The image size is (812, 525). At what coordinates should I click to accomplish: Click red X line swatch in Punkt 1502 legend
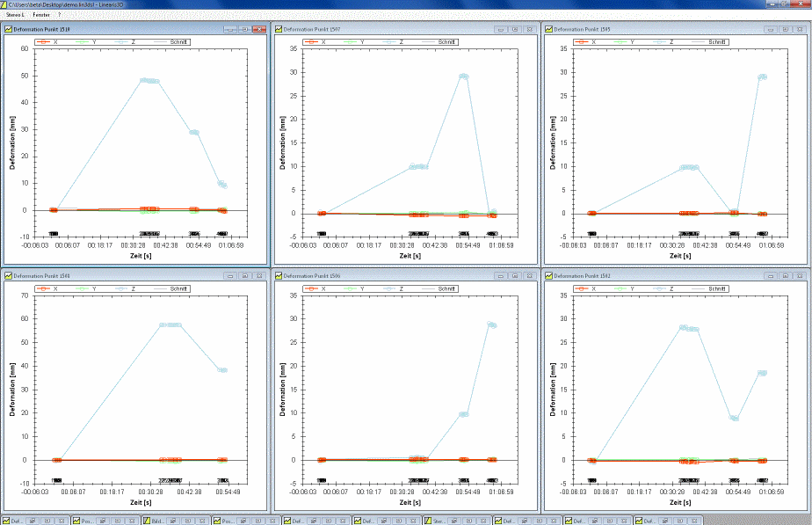coord(580,288)
